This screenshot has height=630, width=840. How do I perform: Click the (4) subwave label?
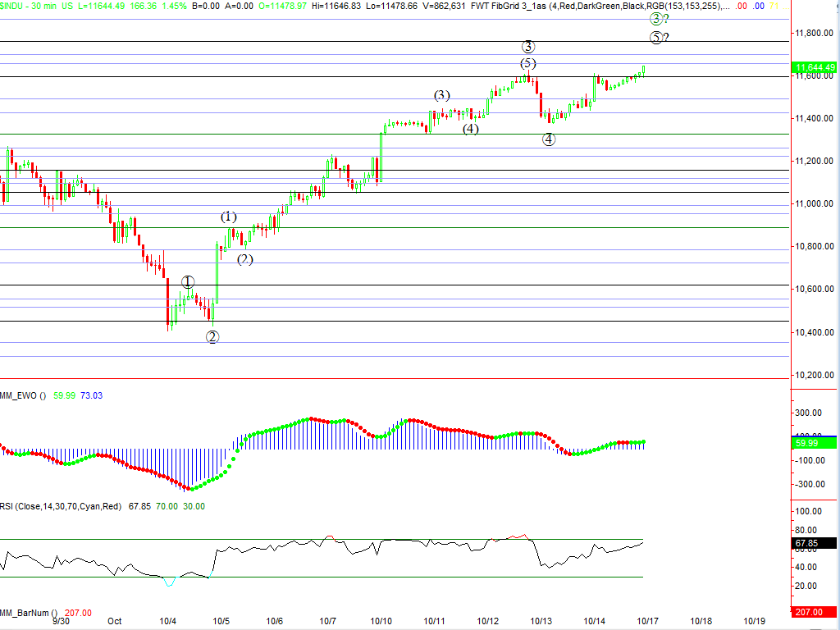(x=470, y=129)
